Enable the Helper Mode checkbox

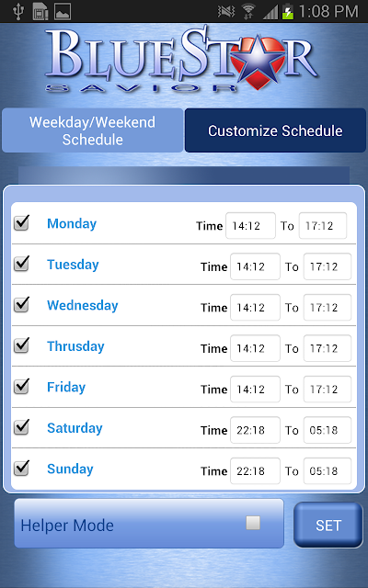point(253,523)
